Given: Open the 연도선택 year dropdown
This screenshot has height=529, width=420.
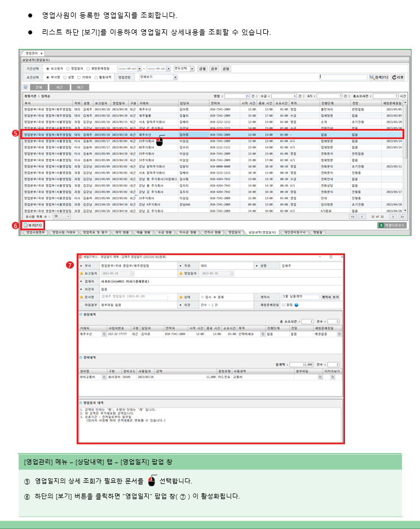Looking at the screenshot, I should (x=192, y=69).
